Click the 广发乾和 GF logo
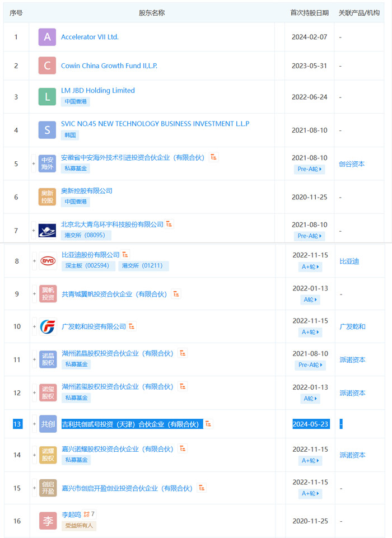The width and height of the screenshot is (392, 538). [48, 326]
